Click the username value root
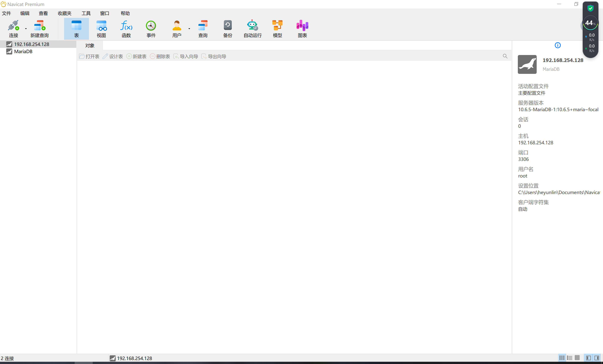 [523, 176]
